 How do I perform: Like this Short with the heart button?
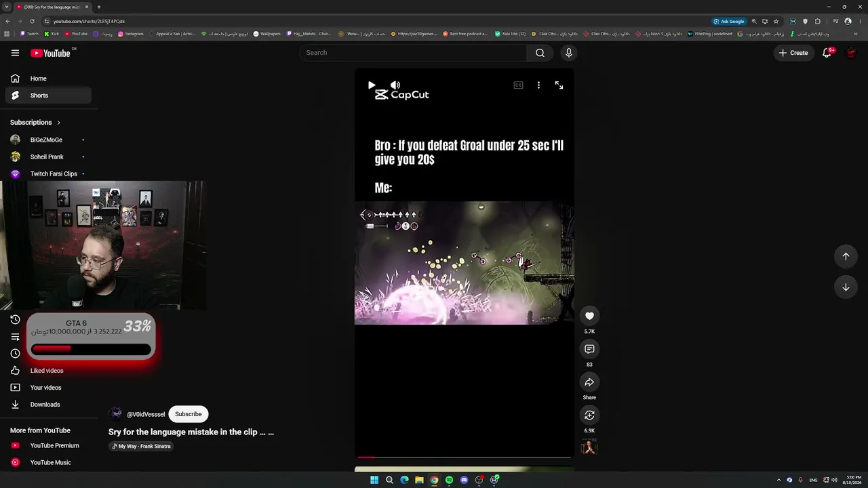(x=589, y=316)
